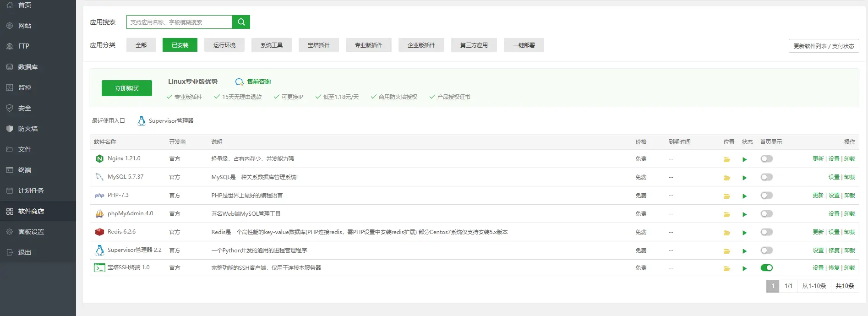
Task: Select the 宝塔插件 category tab
Action: 319,45
